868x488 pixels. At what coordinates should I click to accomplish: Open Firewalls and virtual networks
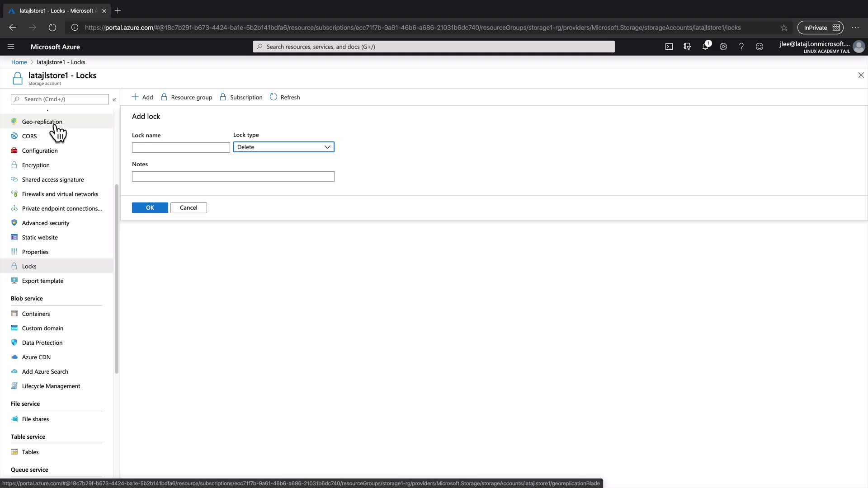[60, 194]
